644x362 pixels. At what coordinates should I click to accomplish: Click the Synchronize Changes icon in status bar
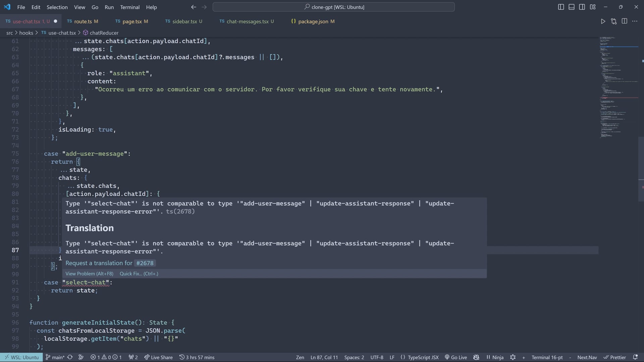click(x=70, y=357)
